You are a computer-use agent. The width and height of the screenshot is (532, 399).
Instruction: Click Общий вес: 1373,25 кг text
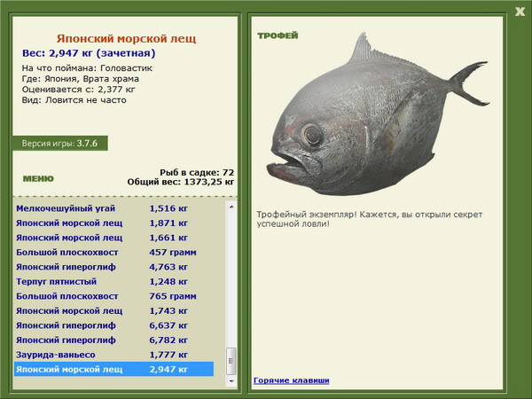pyautogui.click(x=181, y=182)
